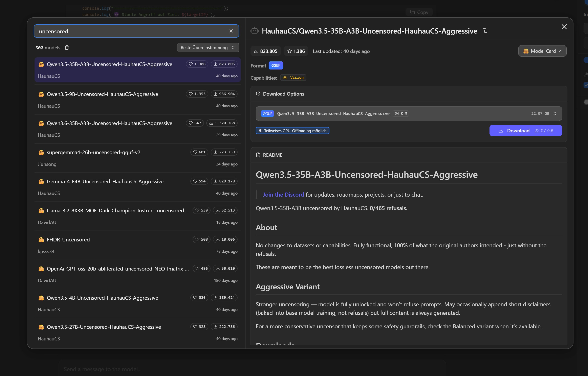Select the FHDR_Uncensored model entry
The height and width of the screenshot is (376, 588).
137,245
